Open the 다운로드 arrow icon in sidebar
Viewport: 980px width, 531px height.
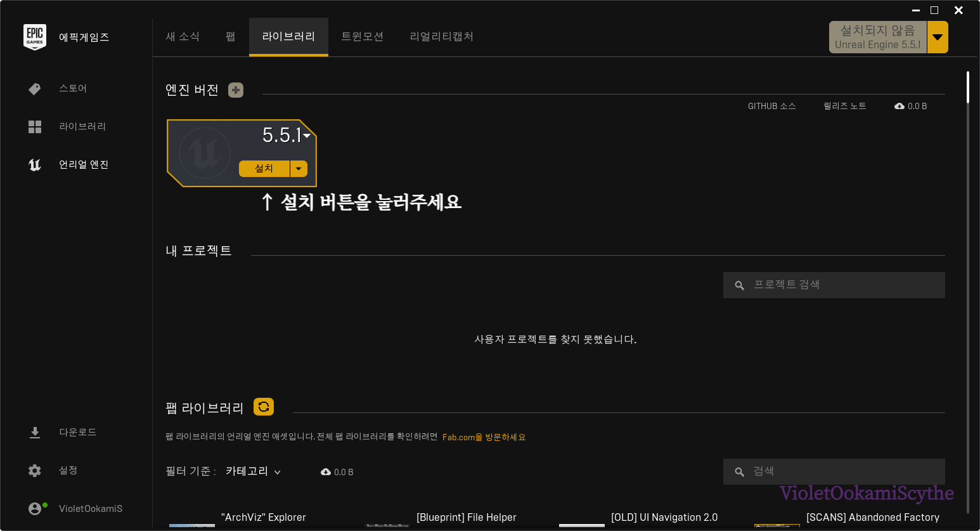(x=35, y=433)
